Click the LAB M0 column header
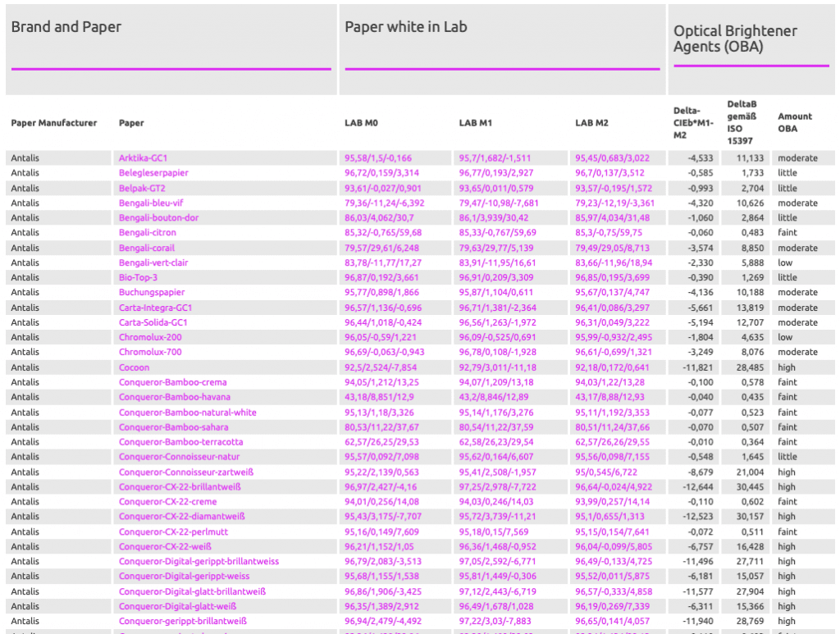 point(361,123)
